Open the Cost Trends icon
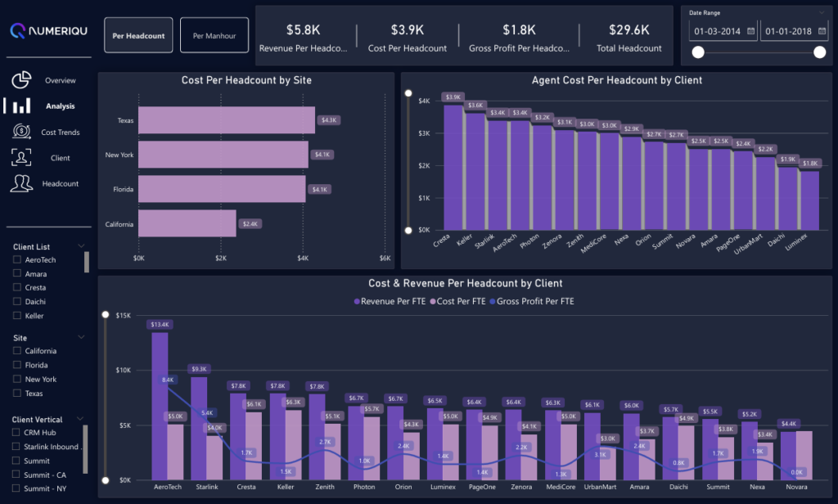Screen dimensions: 838x504 (22, 132)
